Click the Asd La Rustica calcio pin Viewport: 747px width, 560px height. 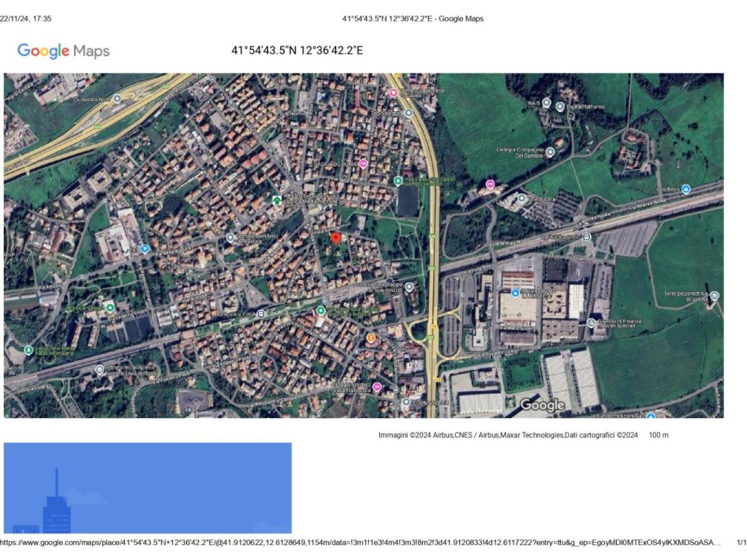[398, 181]
